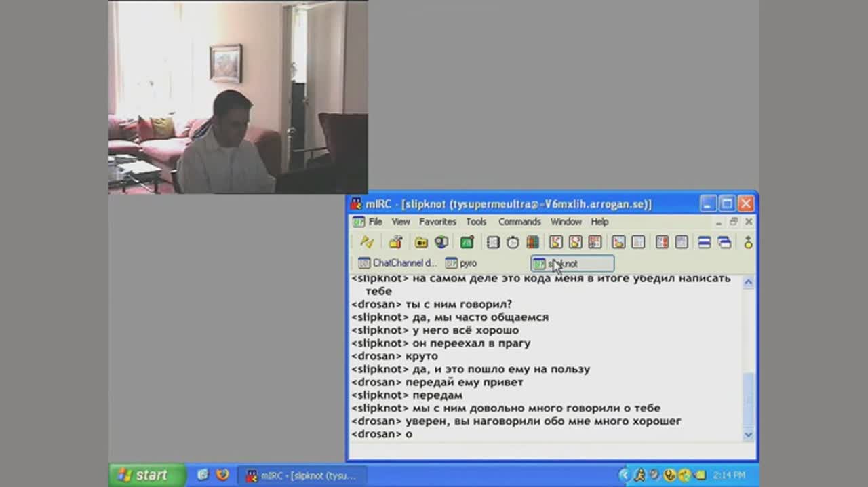Open the File menu

click(375, 222)
